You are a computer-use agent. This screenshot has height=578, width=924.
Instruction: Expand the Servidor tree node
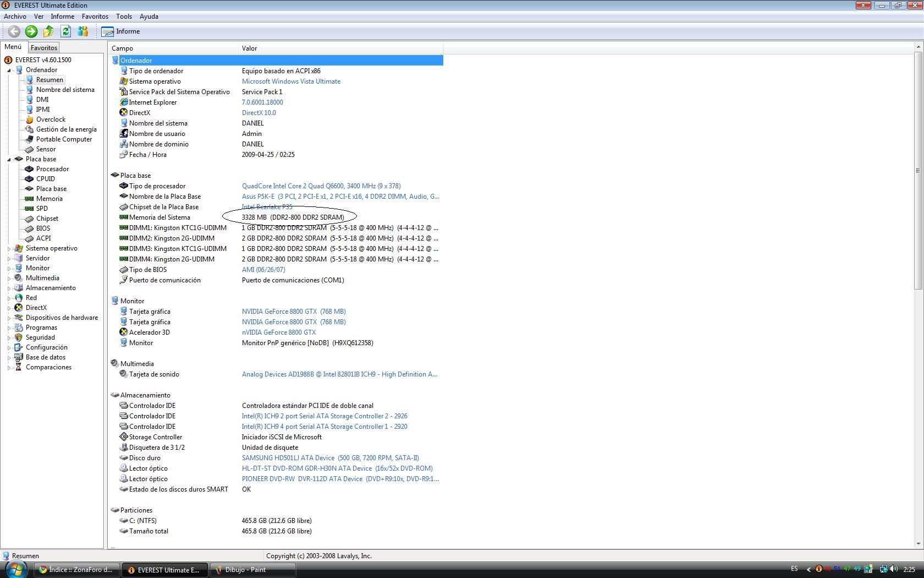click(x=9, y=258)
